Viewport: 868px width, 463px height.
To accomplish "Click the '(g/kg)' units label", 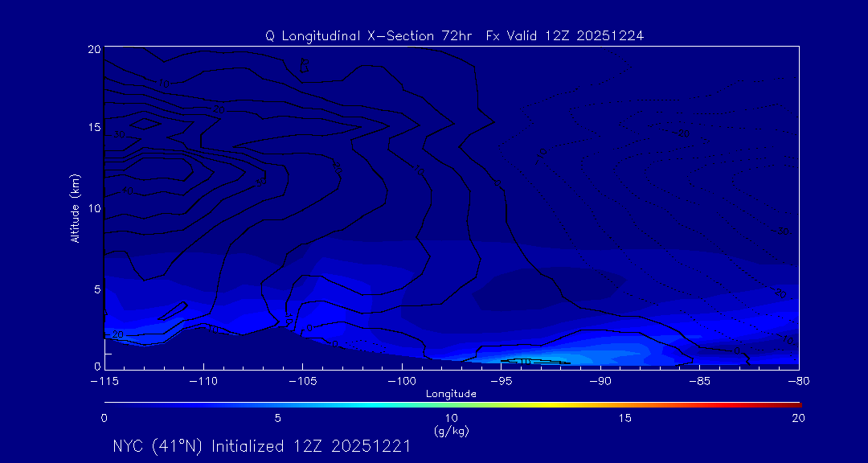I will click(x=451, y=431).
